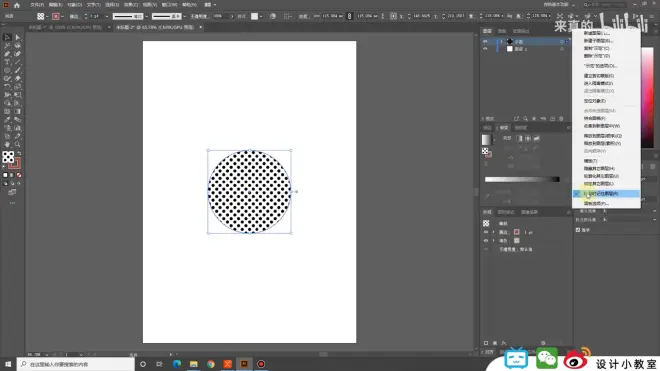
Task: Open the Edit Toolbar three-dots button
Action: pos(12,203)
